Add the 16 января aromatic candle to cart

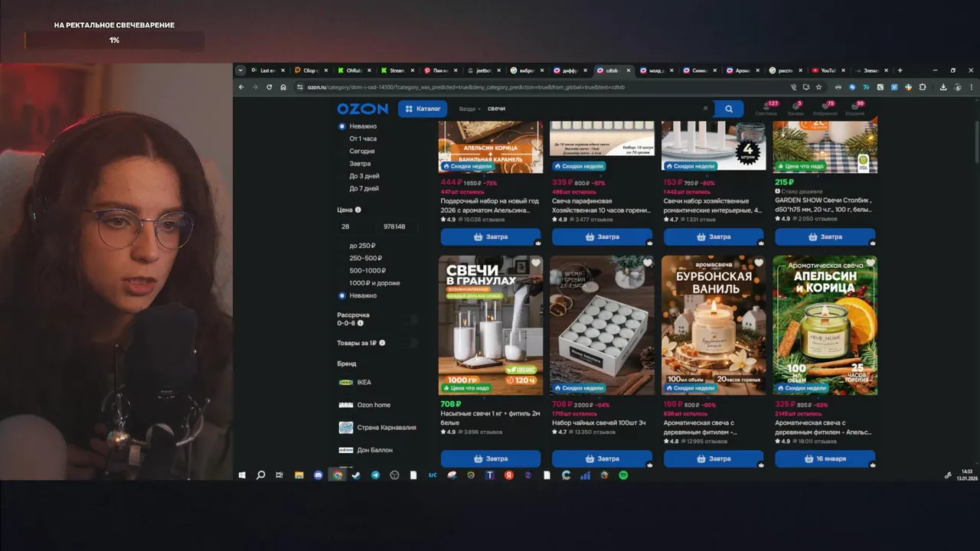pos(825,458)
